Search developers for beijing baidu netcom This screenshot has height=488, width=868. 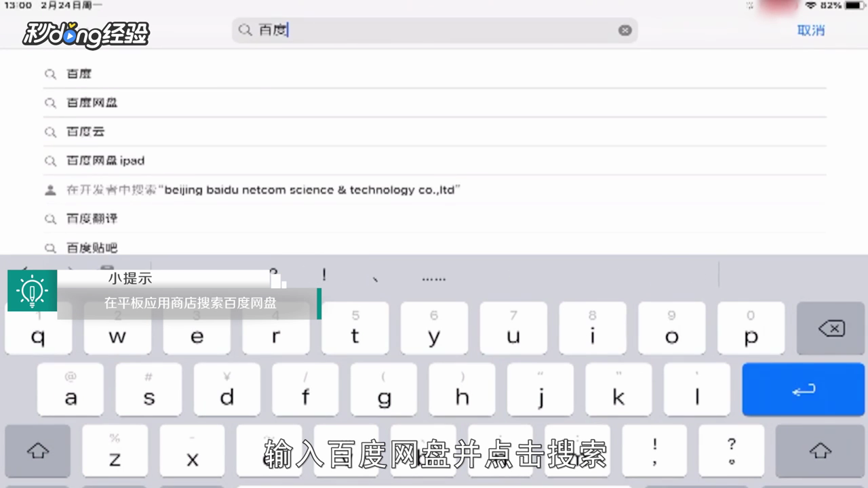435,190
